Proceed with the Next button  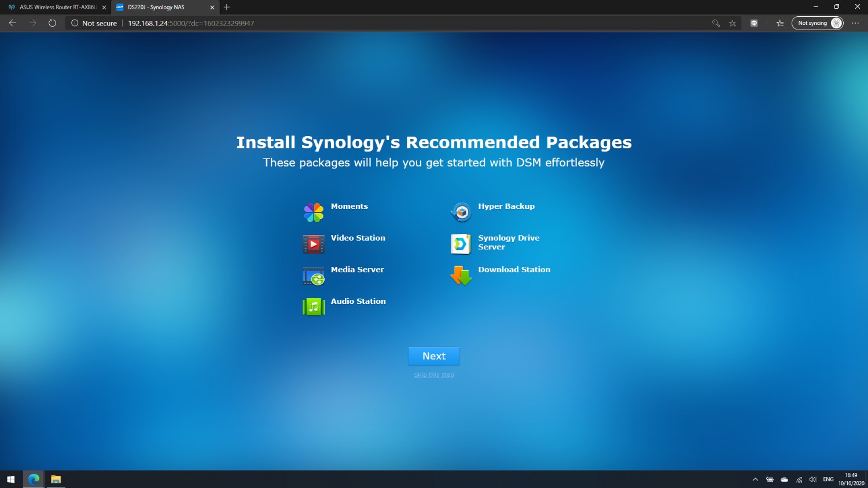434,356
